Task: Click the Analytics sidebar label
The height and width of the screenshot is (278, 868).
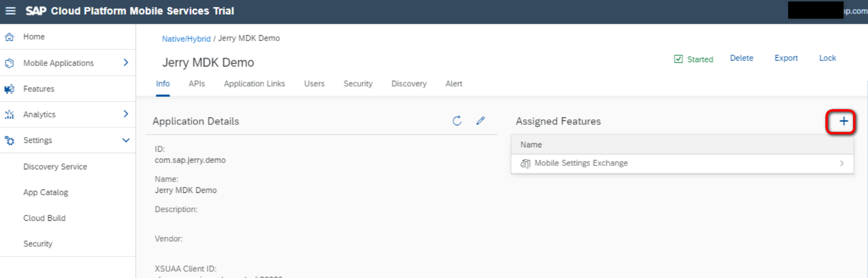Action: click(x=40, y=115)
